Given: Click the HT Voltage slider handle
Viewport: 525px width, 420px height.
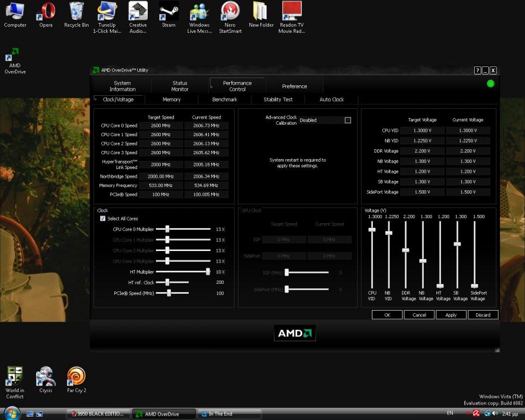Looking at the screenshot, I should click(x=440, y=286).
